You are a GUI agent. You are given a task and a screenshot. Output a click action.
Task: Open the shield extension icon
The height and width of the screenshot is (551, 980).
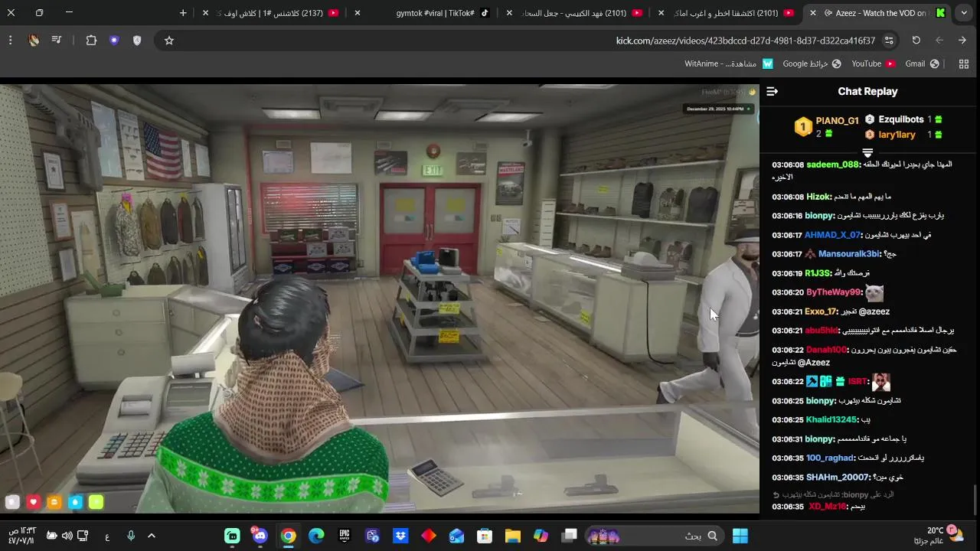click(x=137, y=41)
